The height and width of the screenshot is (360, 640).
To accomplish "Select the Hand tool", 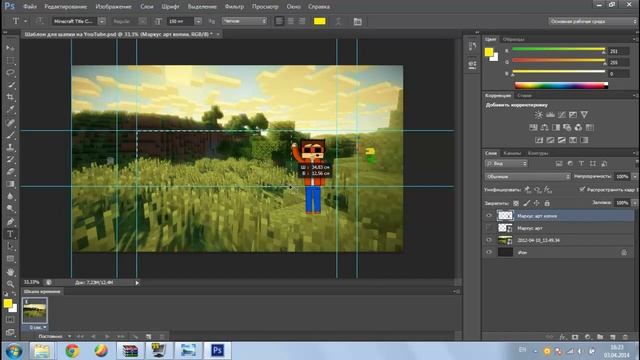I will click(10, 271).
